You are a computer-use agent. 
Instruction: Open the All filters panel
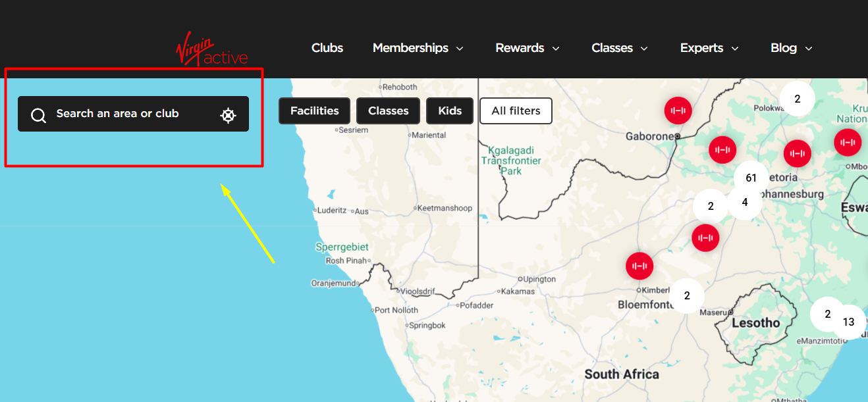tap(516, 111)
